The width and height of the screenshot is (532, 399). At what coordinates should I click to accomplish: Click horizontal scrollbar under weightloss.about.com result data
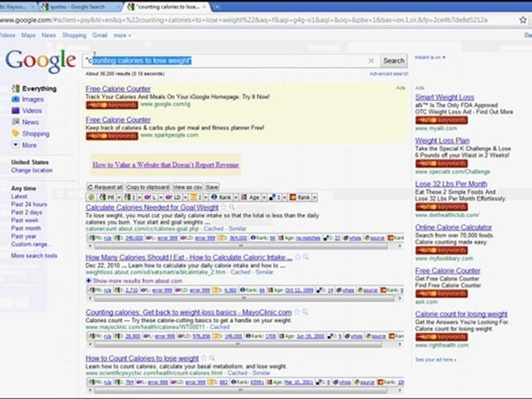(245, 298)
